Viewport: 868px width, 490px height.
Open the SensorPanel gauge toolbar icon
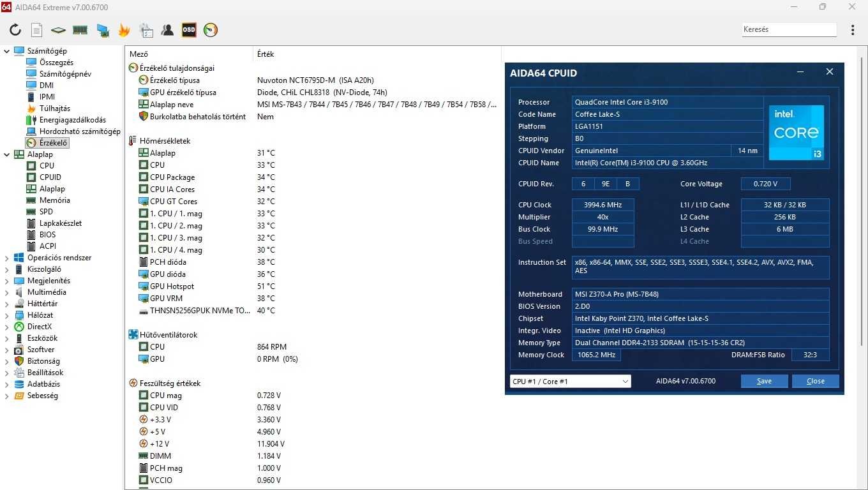click(x=211, y=30)
